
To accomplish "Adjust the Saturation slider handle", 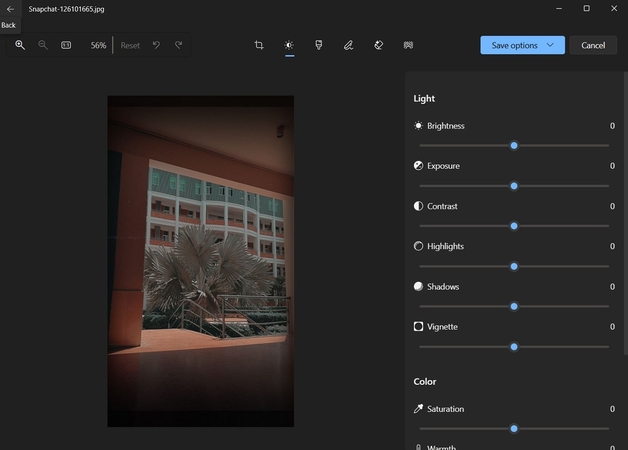I will point(514,429).
